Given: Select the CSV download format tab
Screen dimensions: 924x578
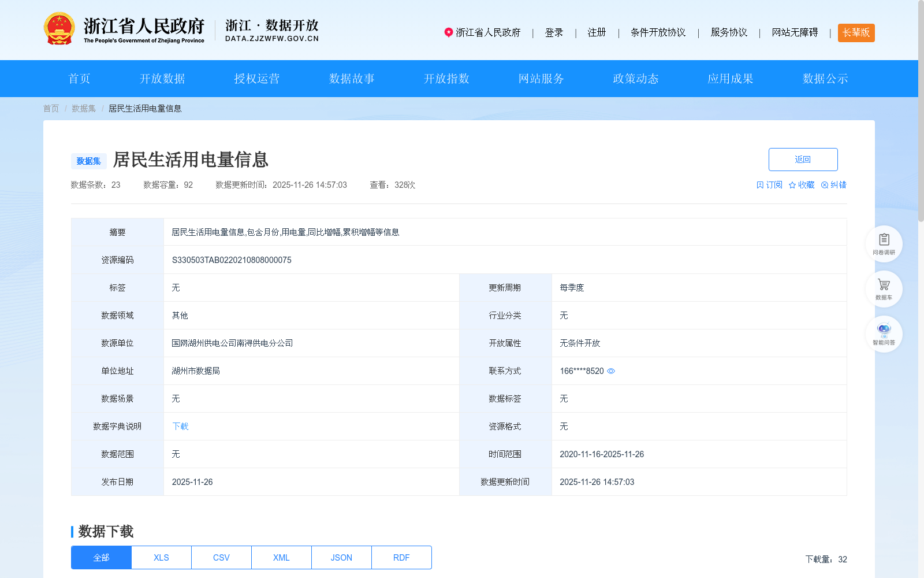Looking at the screenshot, I should pyautogui.click(x=221, y=558).
